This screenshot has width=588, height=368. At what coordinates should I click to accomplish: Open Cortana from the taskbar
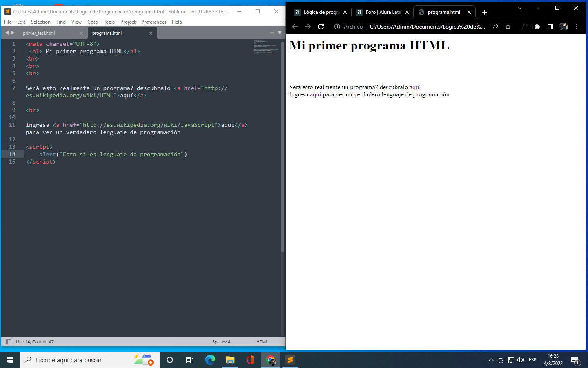170,360
